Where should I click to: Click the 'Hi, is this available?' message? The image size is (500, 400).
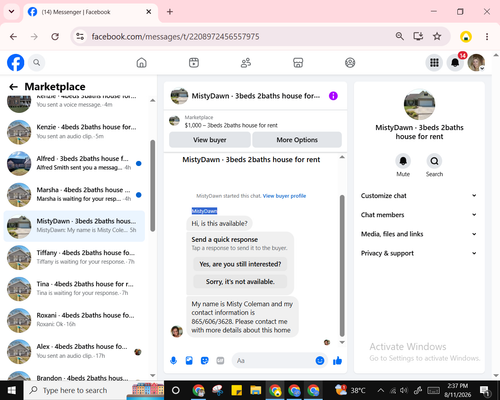[x=219, y=223]
